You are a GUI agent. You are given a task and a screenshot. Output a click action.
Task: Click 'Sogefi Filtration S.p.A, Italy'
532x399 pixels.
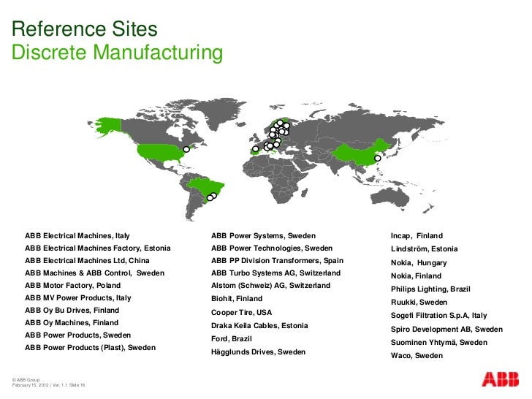438,316
